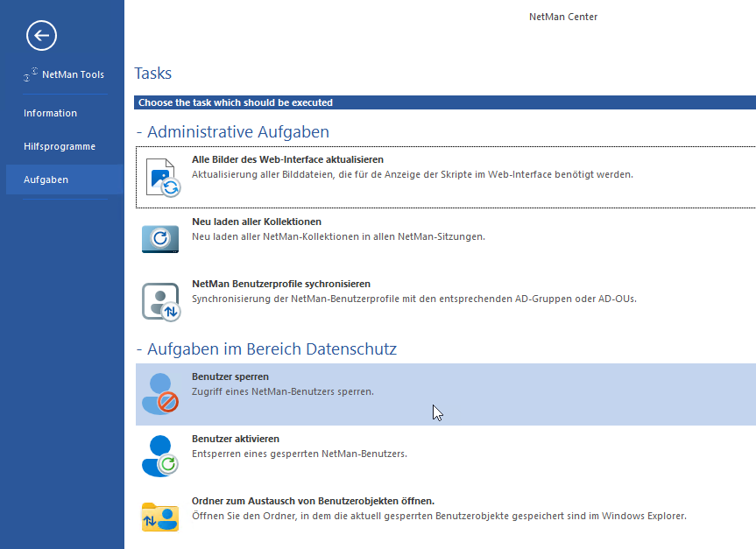The height and width of the screenshot is (549, 756).
Task: Open Ordner zum Austausch von Benutzerobjekten
Action: click(446, 517)
